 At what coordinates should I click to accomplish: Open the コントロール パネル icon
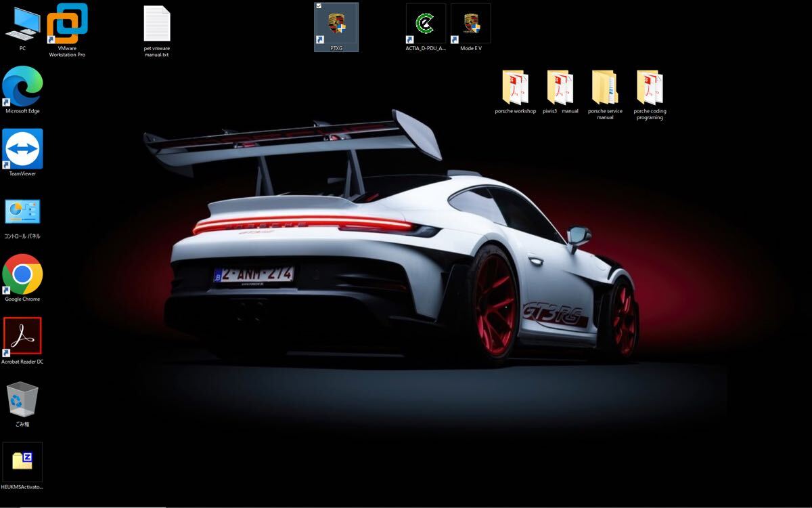click(x=22, y=213)
